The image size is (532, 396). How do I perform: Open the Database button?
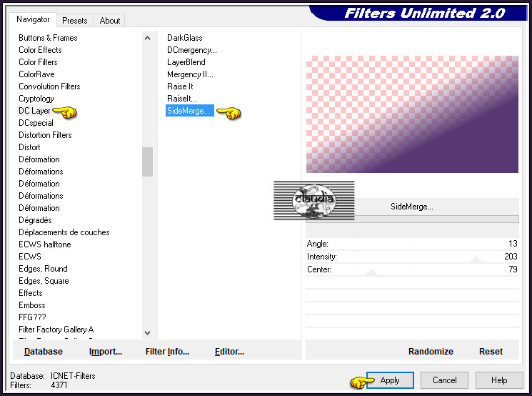pyautogui.click(x=44, y=352)
